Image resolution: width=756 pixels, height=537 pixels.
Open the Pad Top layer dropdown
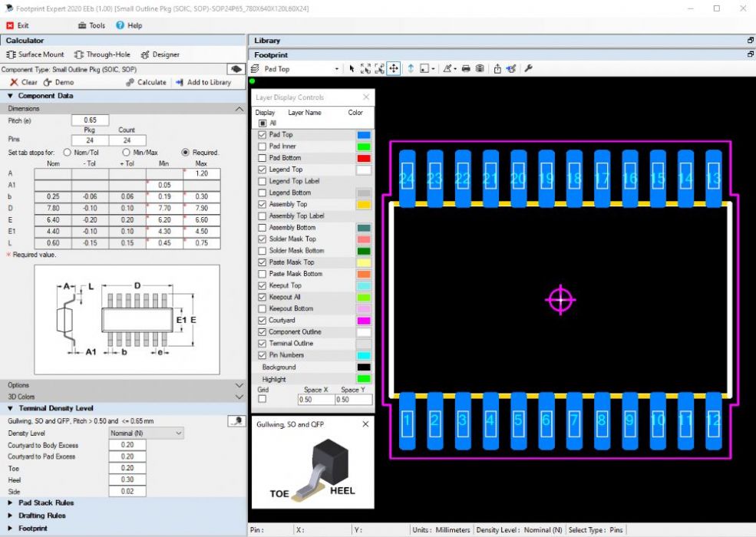tap(336, 69)
